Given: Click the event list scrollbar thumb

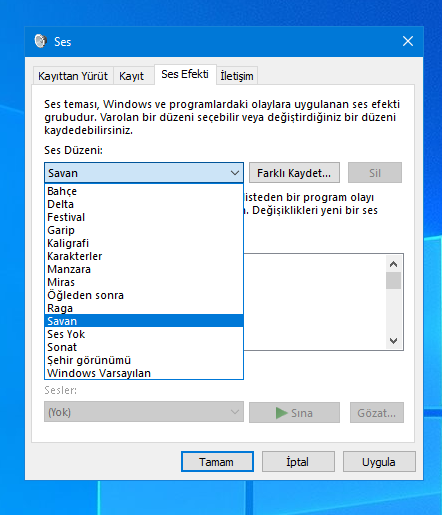Looking at the screenshot, I should [x=393, y=280].
